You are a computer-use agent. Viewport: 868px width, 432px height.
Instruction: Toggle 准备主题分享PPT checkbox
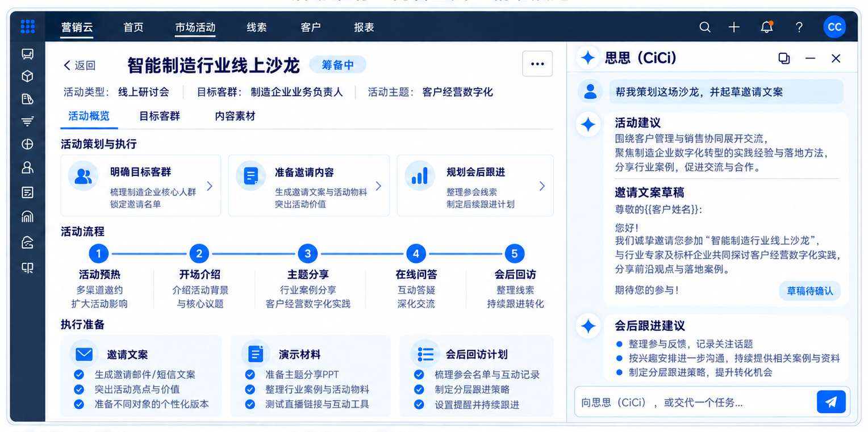coord(250,375)
